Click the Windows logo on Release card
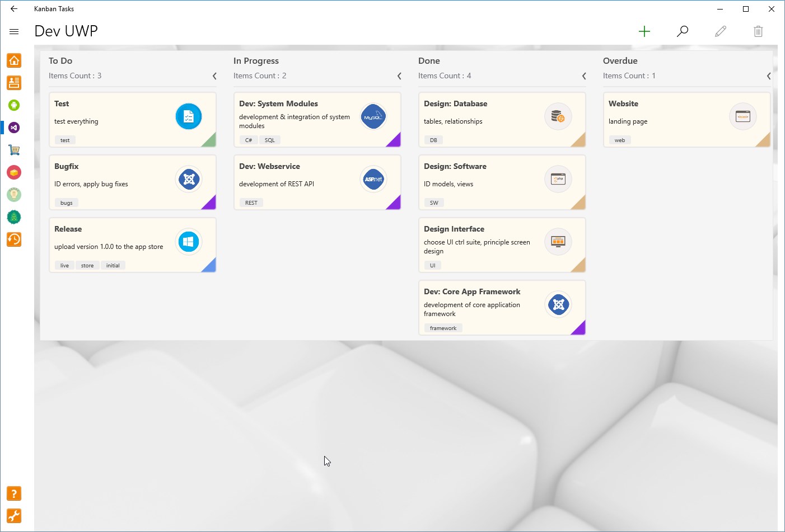785x532 pixels. (x=189, y=242)
